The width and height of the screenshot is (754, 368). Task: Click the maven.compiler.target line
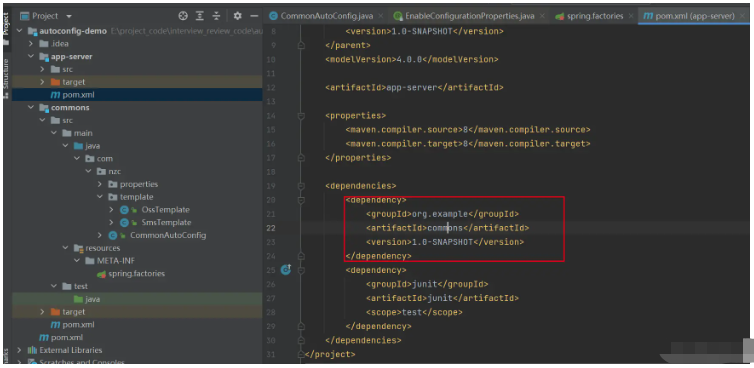[467, 144]
